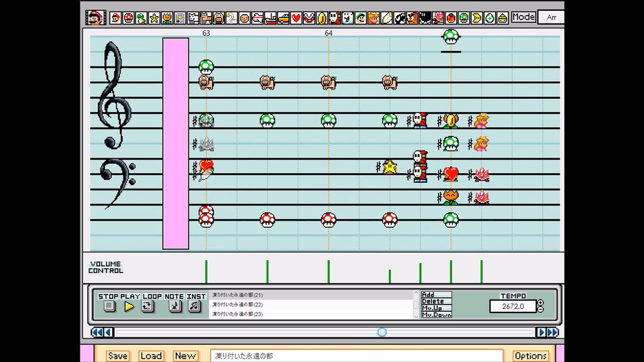Select the Yoshi Egg instrument icon
This screenshot has height=362, width=644.
coord(490,18)
